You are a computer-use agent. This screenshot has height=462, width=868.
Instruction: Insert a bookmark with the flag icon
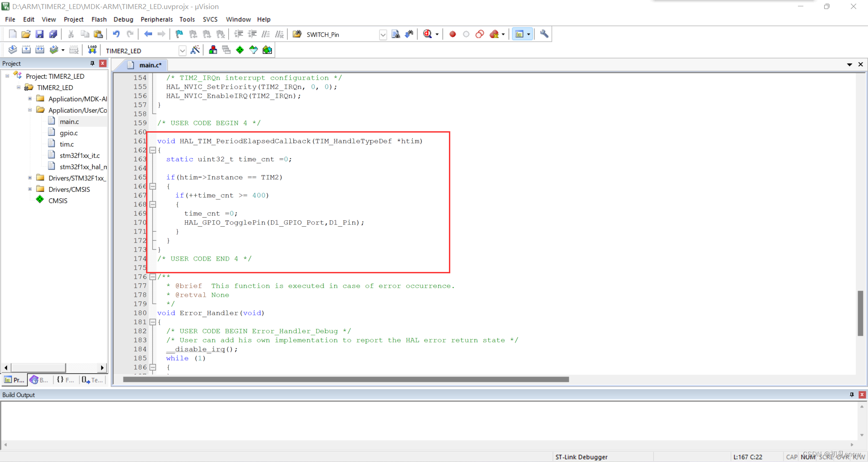[179, 34]
